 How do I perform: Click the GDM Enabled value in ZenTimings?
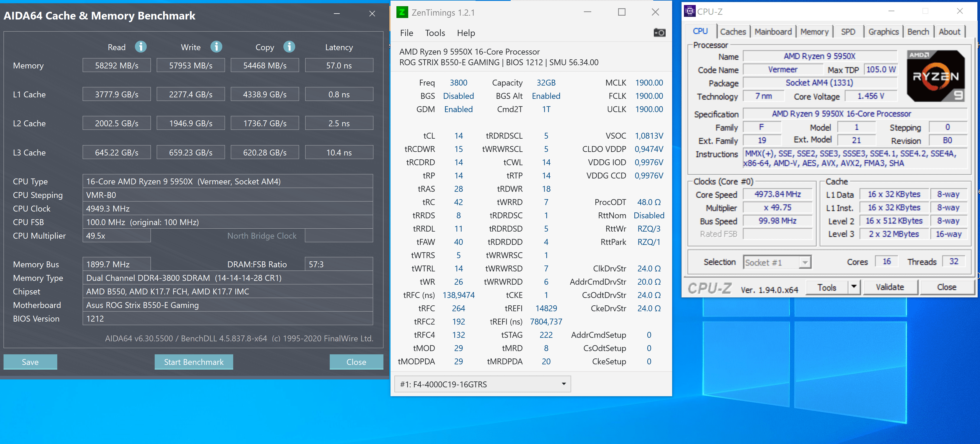458,109
